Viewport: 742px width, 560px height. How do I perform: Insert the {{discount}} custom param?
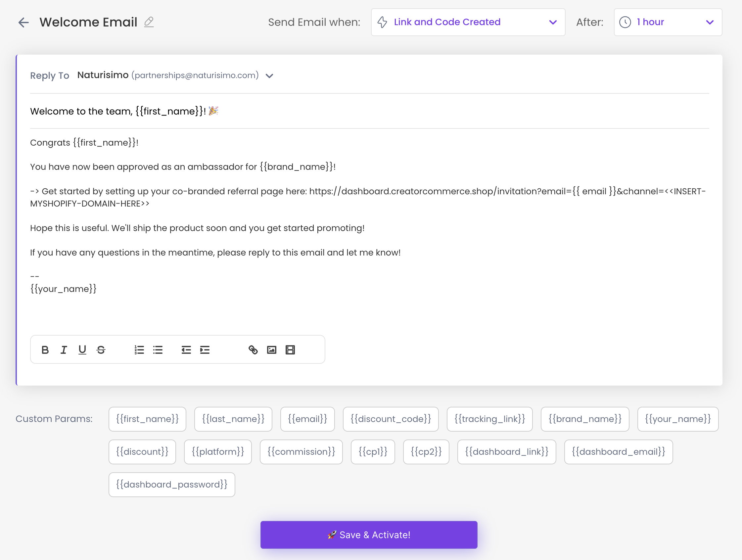(x=142, y=452)
